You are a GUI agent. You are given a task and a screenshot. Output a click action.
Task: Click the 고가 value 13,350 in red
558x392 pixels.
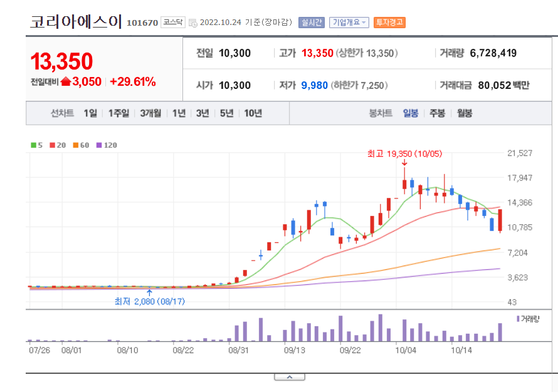(317, 53)
